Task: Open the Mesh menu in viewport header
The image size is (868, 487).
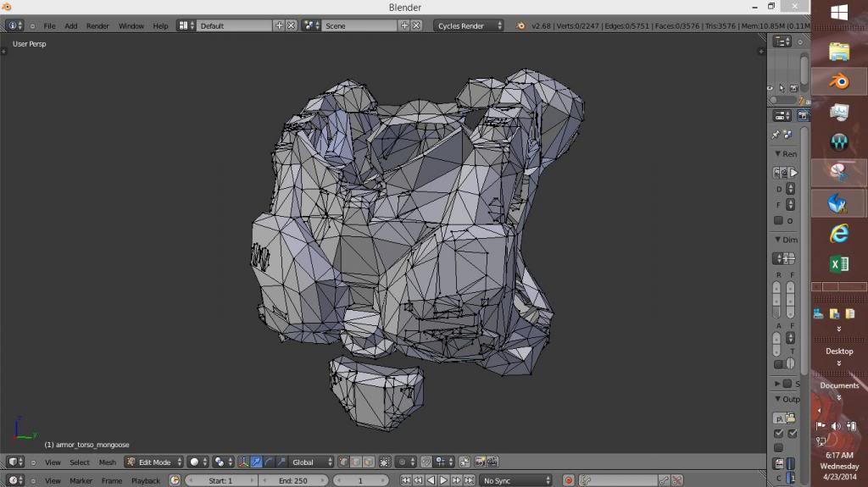Action: pyautogui.click(x=108, y=462)
